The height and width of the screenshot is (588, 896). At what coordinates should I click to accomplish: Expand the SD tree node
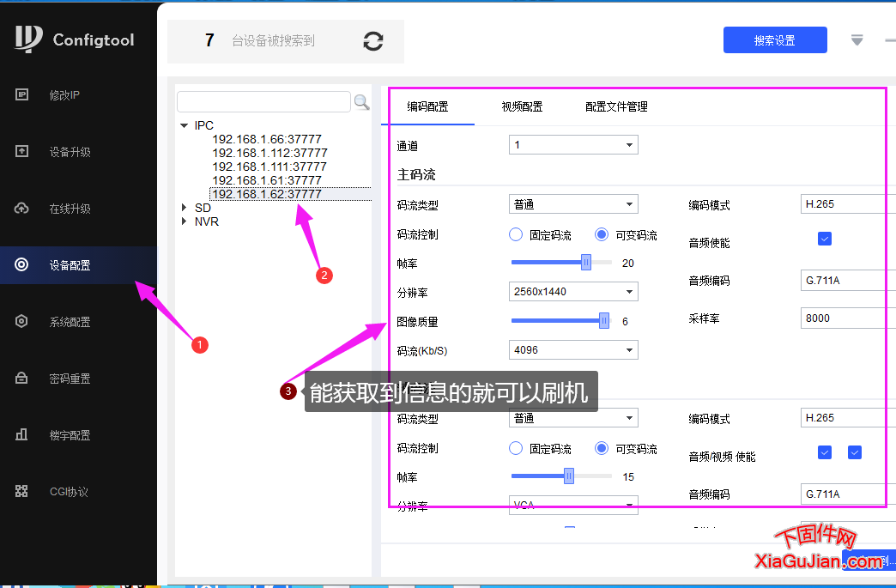184,208
